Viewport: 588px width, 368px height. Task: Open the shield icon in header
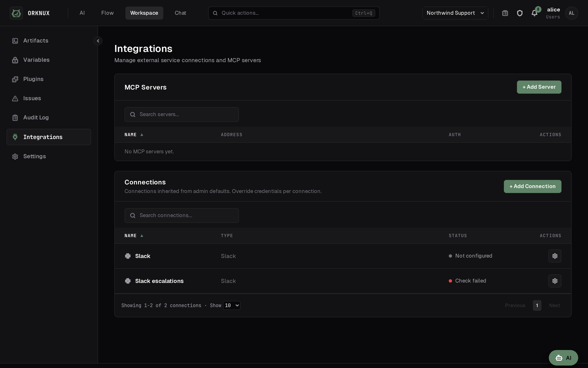(519, 13)
